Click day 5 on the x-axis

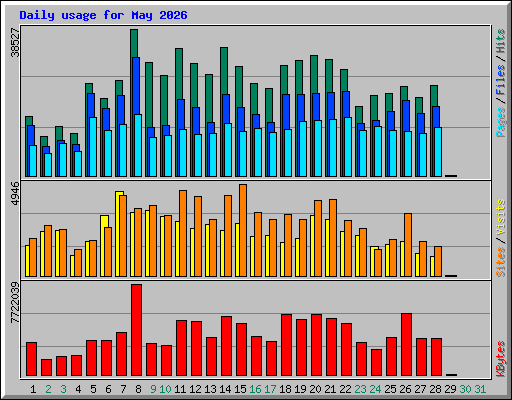point(93,389)
